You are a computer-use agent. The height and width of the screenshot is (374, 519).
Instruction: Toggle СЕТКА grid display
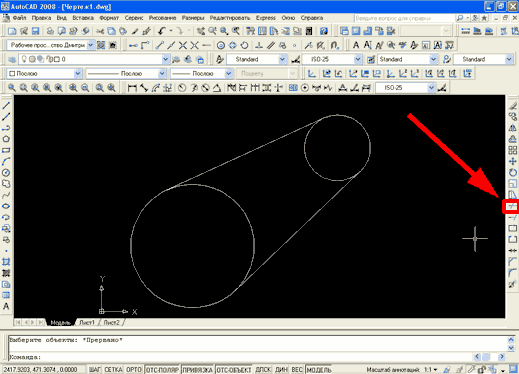(113, 370)
